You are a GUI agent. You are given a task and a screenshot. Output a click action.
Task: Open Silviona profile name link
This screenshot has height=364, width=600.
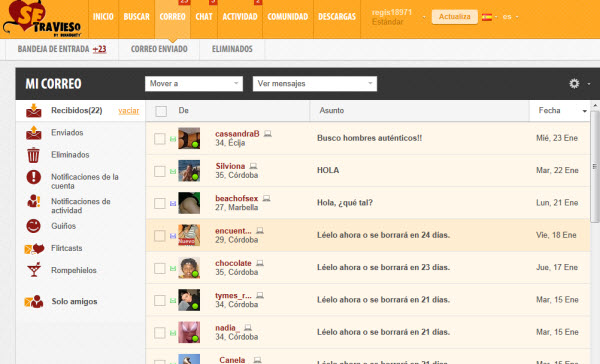(x=230, y=166)
